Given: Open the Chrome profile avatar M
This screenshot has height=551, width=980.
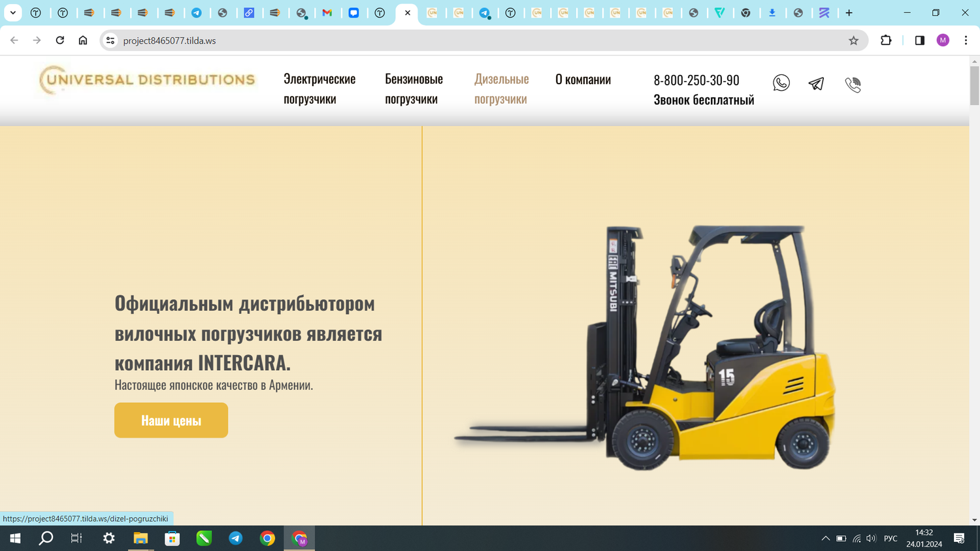Looking at the screenshot, I should tap(943, 40).
